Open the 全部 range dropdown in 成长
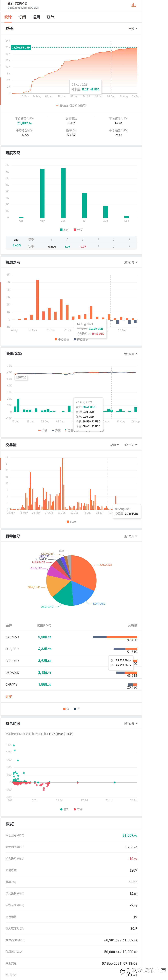 133,29
